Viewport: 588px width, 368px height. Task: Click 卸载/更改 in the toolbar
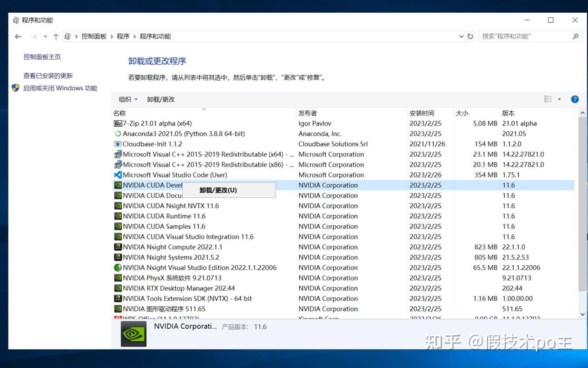[x=161, y=99]
